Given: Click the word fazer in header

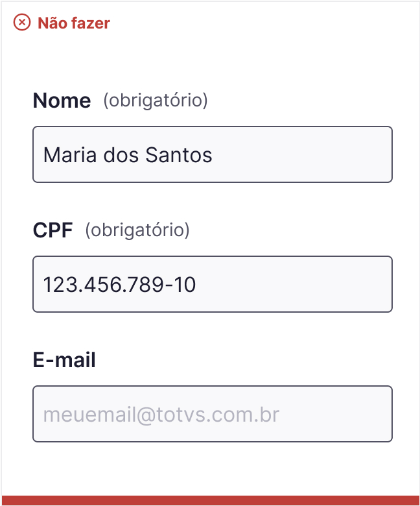Looking at the screenshot, I should point(91,23).
